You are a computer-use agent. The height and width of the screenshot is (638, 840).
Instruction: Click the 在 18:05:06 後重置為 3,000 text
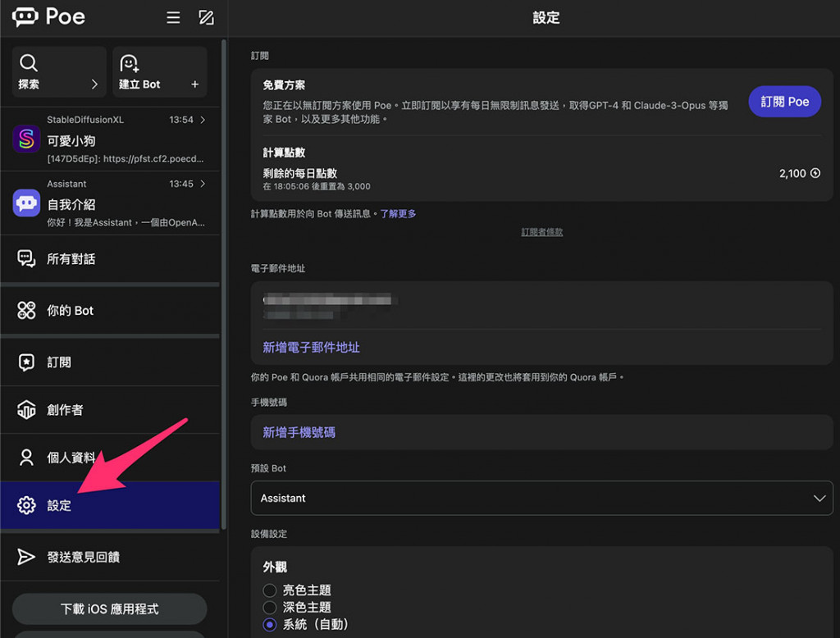point(316,186)
